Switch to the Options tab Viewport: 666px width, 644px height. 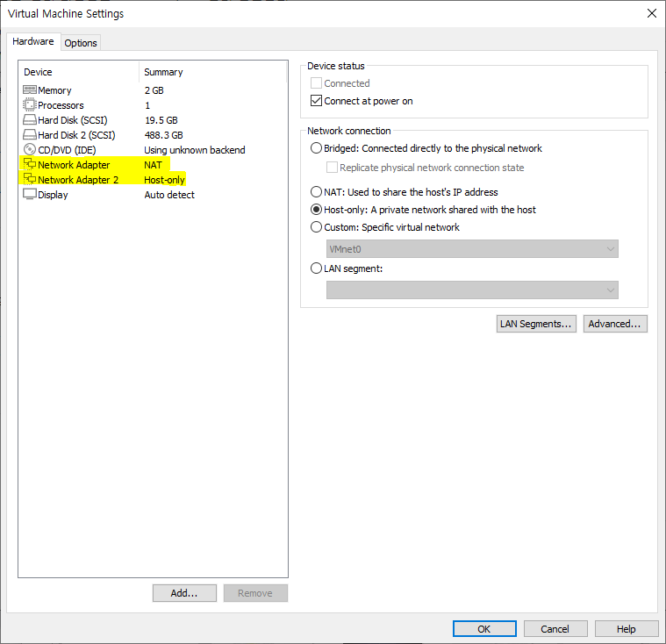(x=81, y=43)
